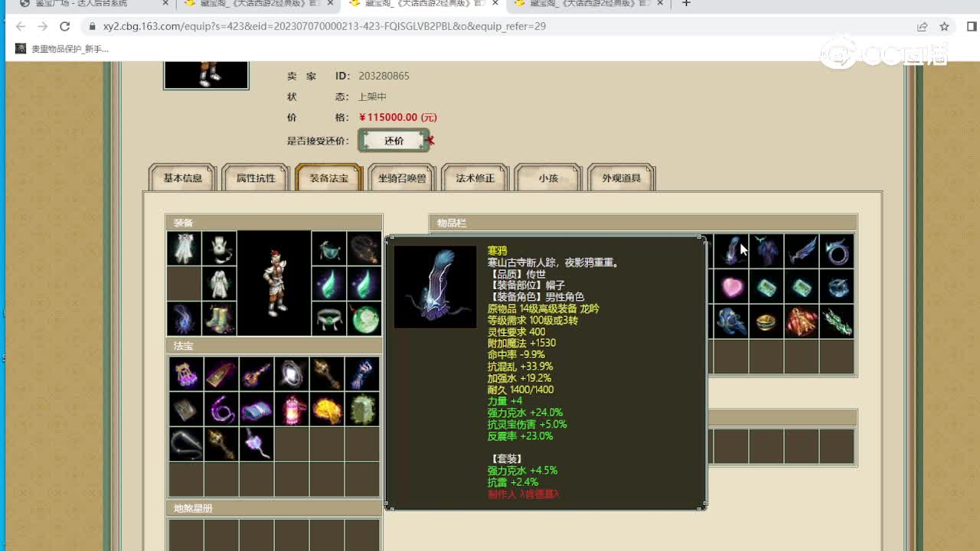
Task: Click the pink heart item in inventory
Action: (731, 287)
